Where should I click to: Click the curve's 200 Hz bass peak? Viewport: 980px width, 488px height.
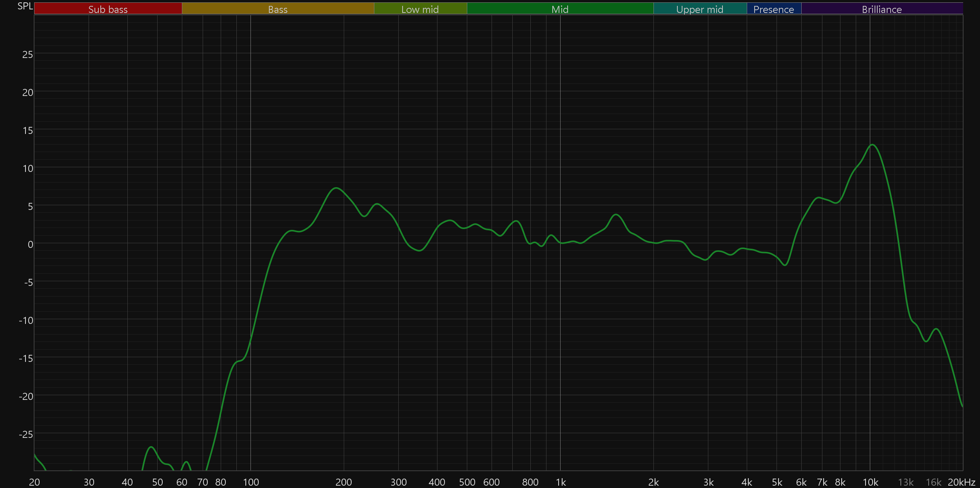tap(336, 188)
